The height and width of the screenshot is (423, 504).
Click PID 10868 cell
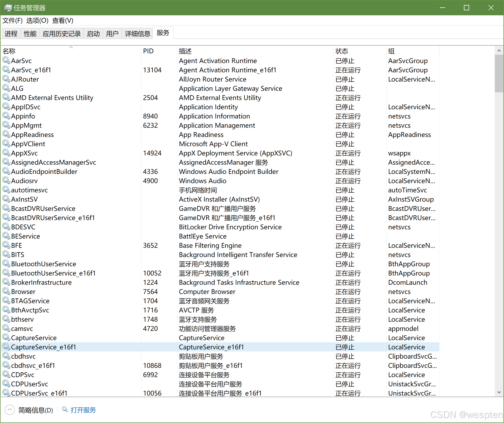152,365
